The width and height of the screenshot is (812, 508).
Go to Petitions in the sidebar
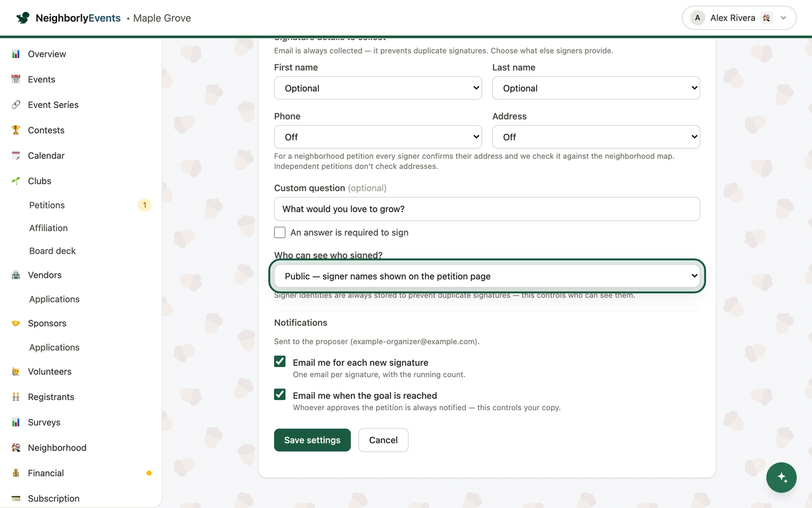[47, 205]
